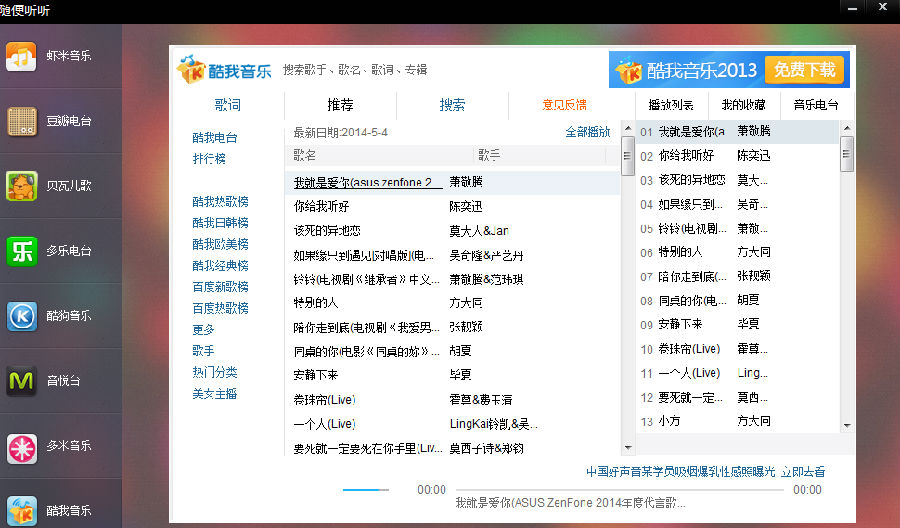900x528 pixels.
Task: Select the 豆瓣电台 radio icon
Action: 21,121
